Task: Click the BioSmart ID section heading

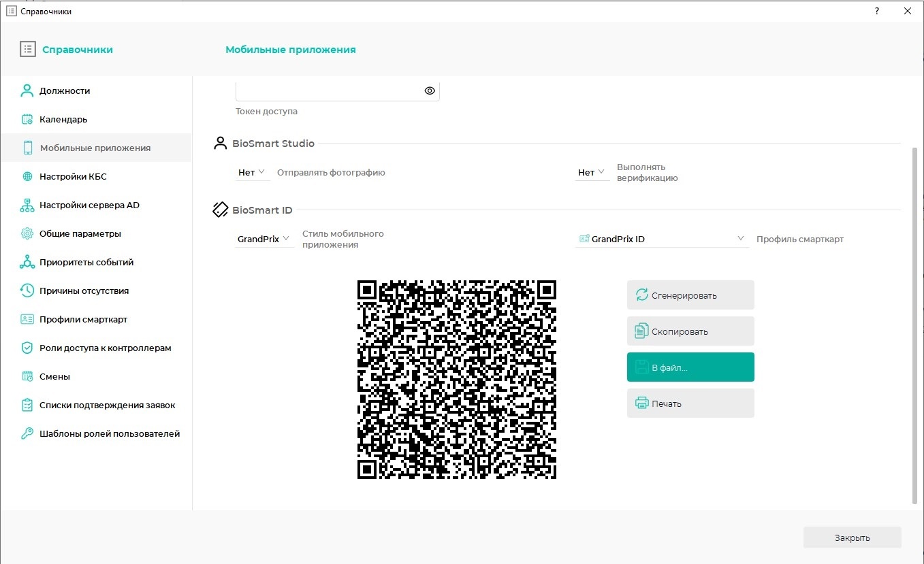Action: point(262,210)
